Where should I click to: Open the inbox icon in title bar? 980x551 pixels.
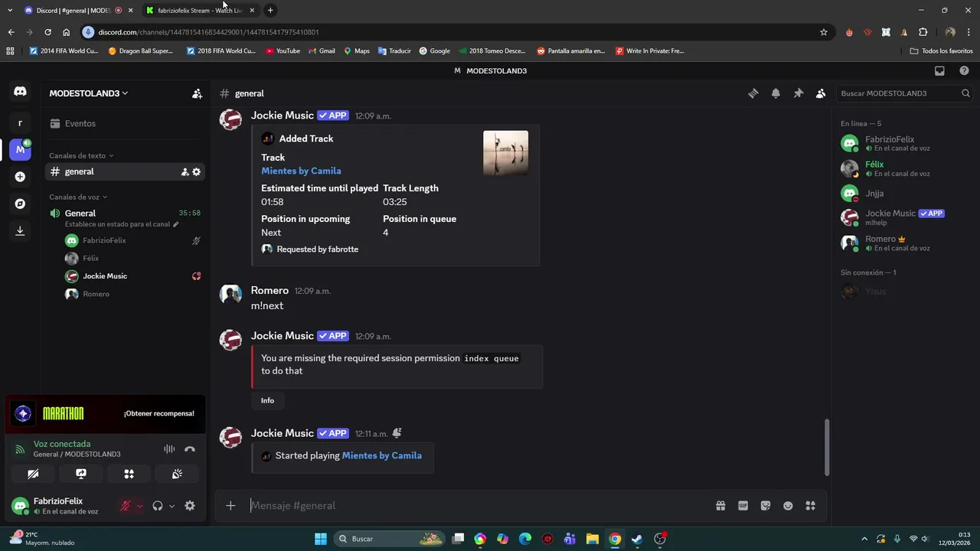point(939,70)
